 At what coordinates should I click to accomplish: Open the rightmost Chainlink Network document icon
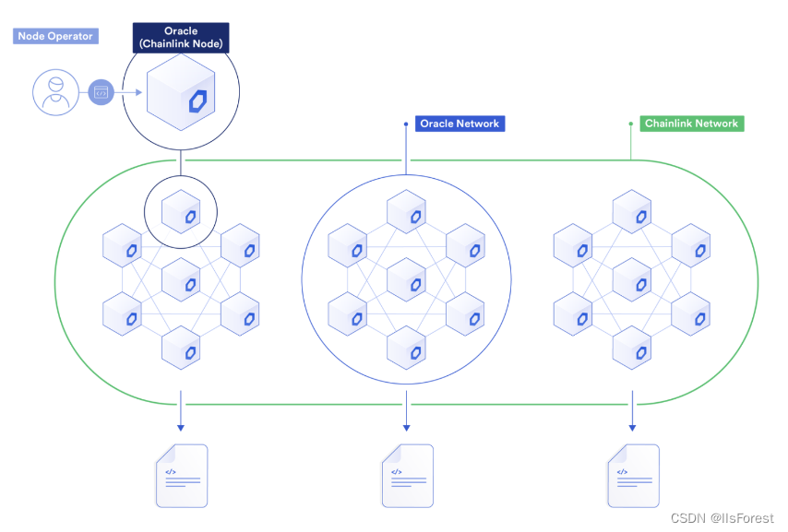click(x=632, y=476)
